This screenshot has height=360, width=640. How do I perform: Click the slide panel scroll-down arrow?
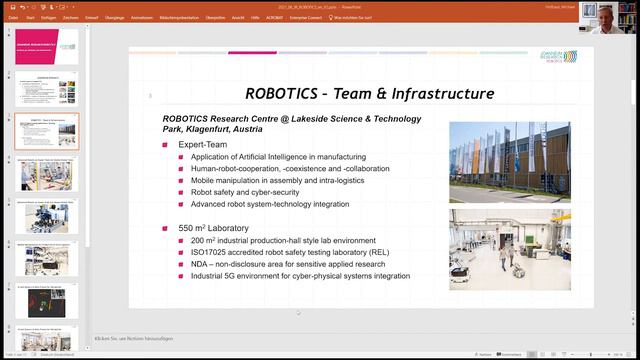tap(87, 348)
